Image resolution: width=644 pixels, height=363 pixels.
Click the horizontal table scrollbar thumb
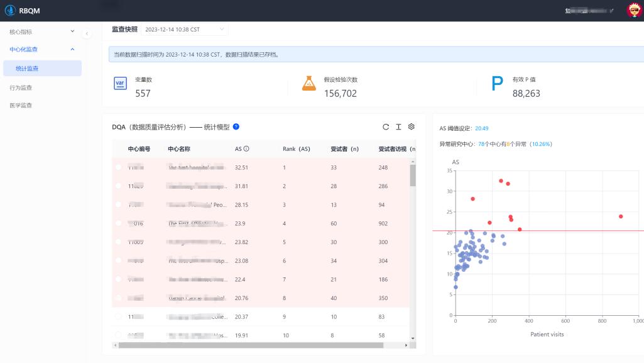[x=251, y=345]
